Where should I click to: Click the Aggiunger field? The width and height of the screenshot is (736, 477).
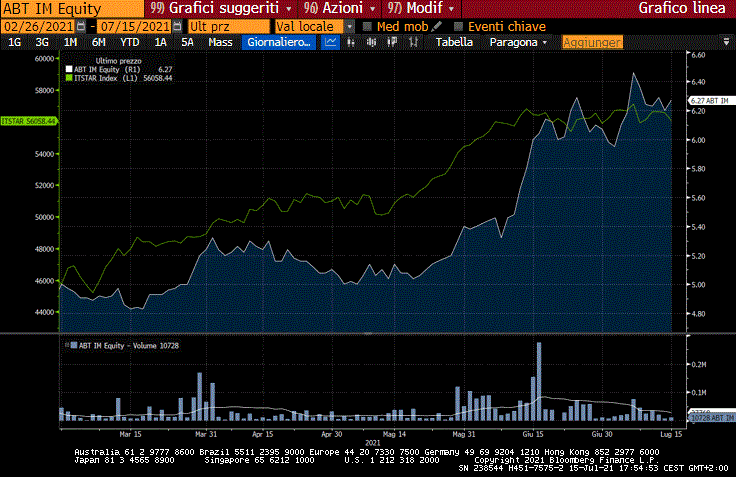tap(592, 42)
